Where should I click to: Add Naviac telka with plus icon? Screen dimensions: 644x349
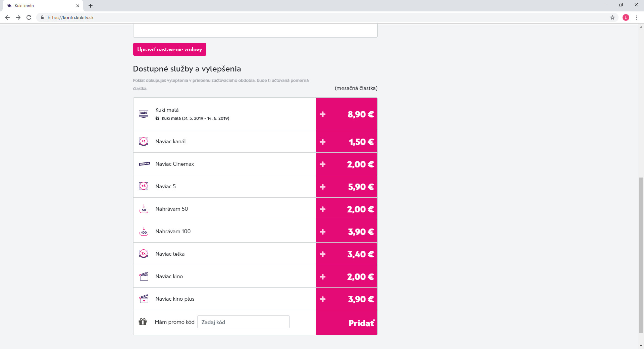coord(323,254)
